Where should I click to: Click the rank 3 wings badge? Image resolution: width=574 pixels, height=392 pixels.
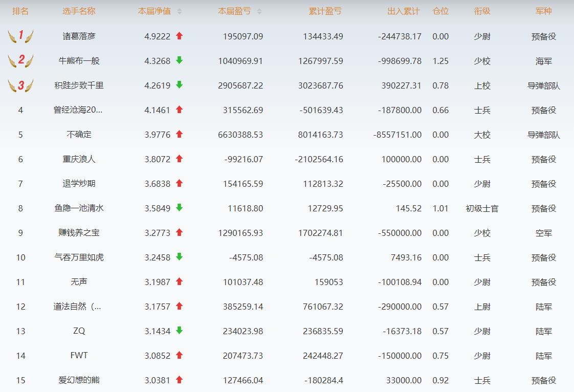pyautogui.click(x=20, y=85)
